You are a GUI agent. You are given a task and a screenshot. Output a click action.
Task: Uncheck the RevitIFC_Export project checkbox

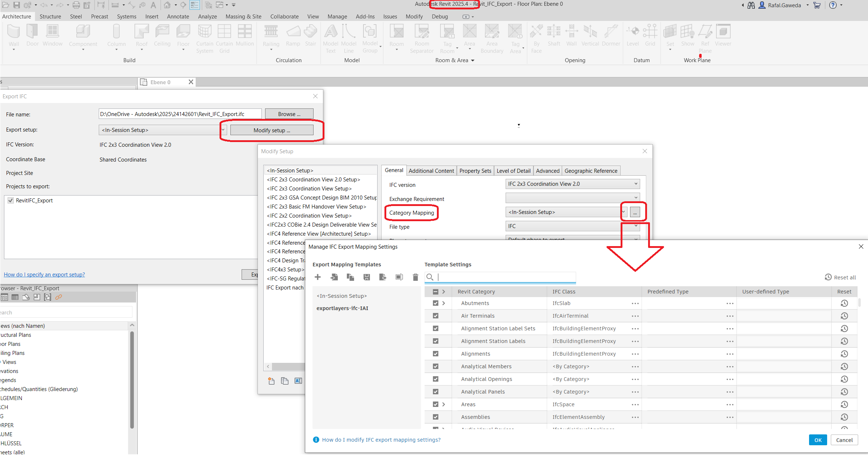point(10,200)
